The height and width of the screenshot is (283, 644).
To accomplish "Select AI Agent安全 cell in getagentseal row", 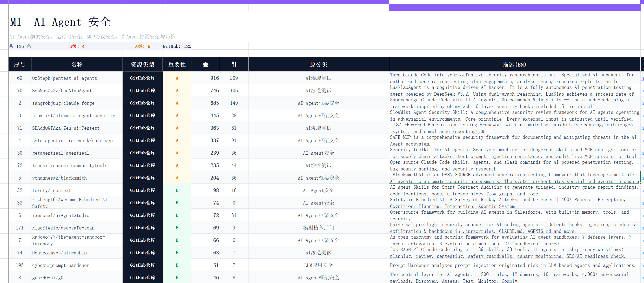I will tap(319, 153).
